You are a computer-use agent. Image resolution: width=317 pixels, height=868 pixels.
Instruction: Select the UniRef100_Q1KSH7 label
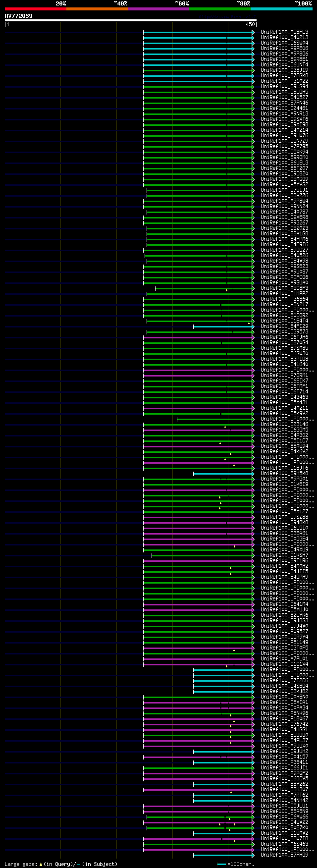(284, 555)
